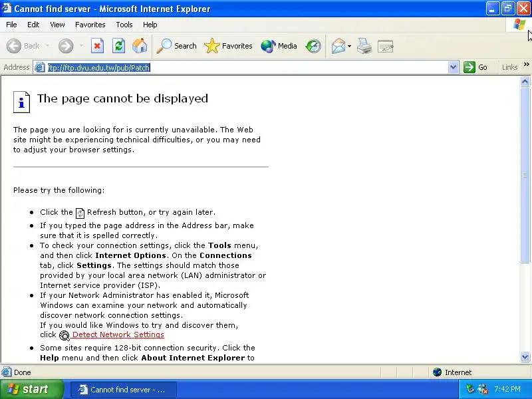Click the green Go button
Screen dimensions: 532x399
click(x=475, y=67)
